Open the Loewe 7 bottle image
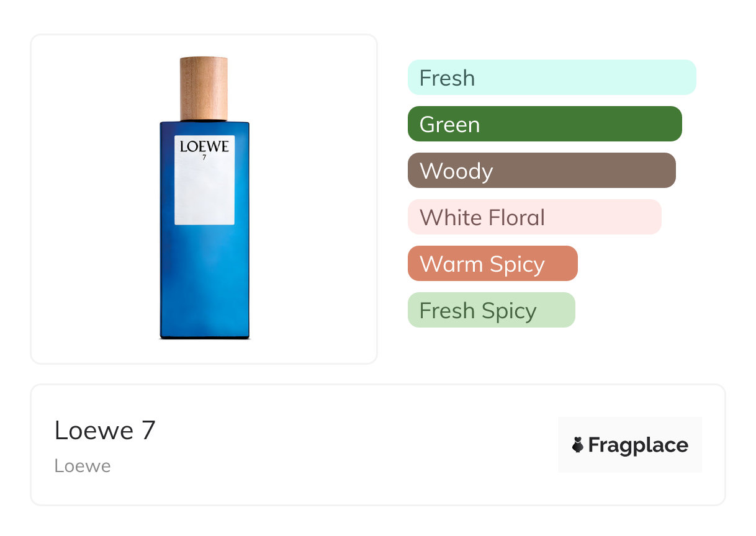Viewport: 756px width, 536px height. [204, 199]
